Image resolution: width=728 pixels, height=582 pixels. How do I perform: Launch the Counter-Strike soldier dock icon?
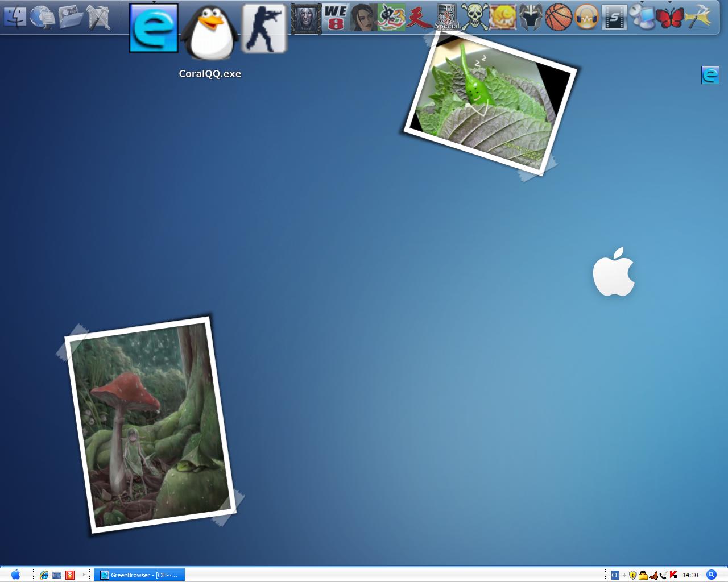264,28
